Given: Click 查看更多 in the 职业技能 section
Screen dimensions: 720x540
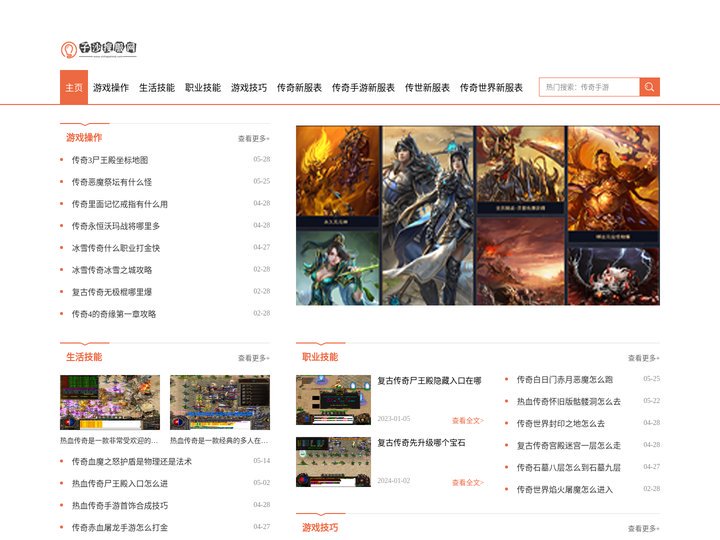Looking at the screenshot, I should tap(644, 358).
